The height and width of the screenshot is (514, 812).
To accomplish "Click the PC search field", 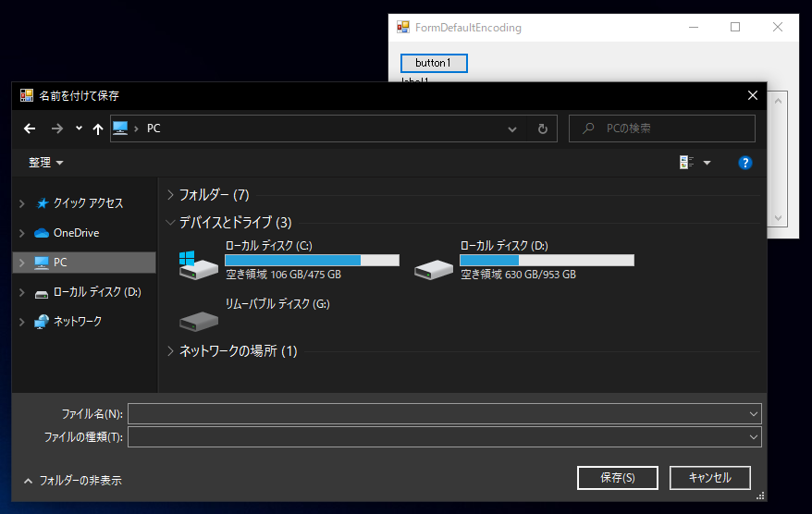I will 662,128.
